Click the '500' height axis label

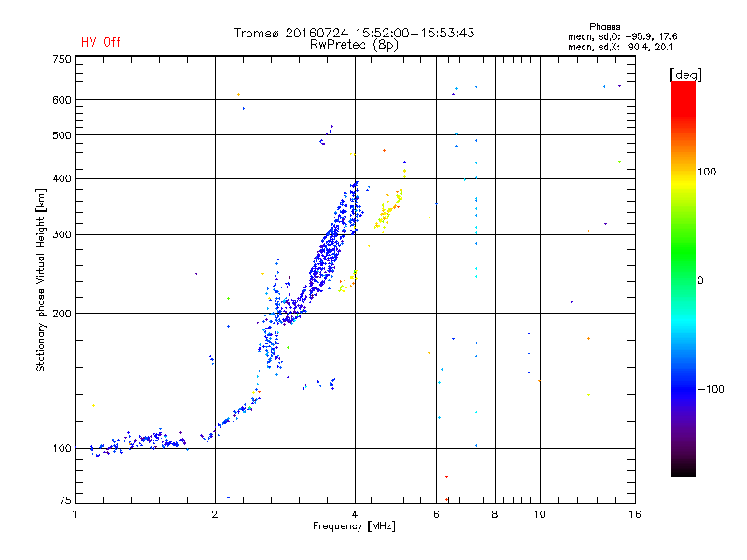[62, 135]
